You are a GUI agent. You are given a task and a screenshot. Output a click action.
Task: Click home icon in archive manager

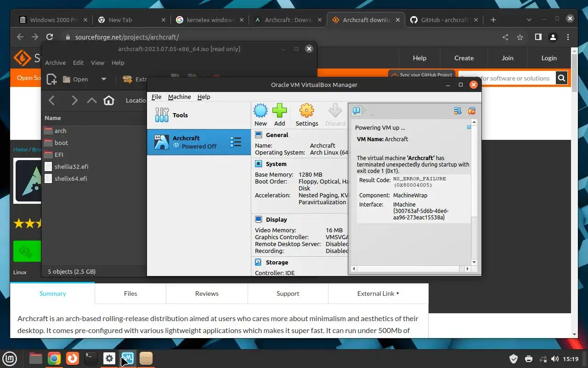(109, 100)
